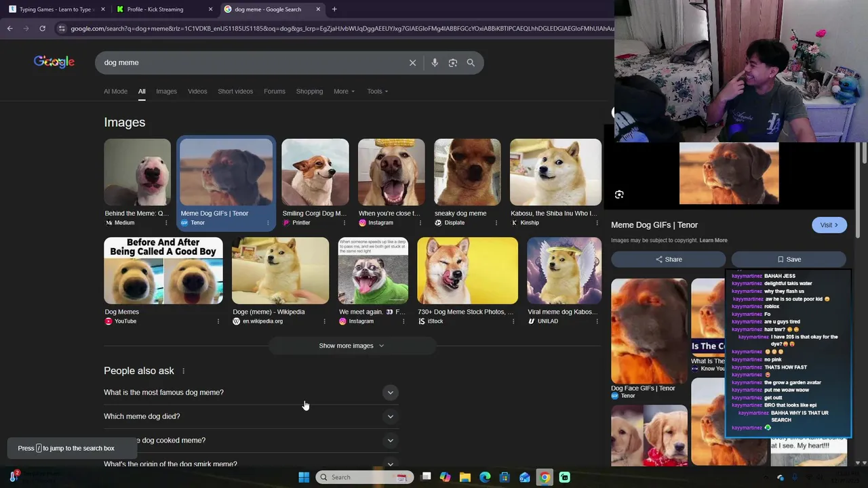Open sneaky dog meme thumbnail
This screenshot has width=868, height=488.
pyautogui.click(x=467, y=172)
